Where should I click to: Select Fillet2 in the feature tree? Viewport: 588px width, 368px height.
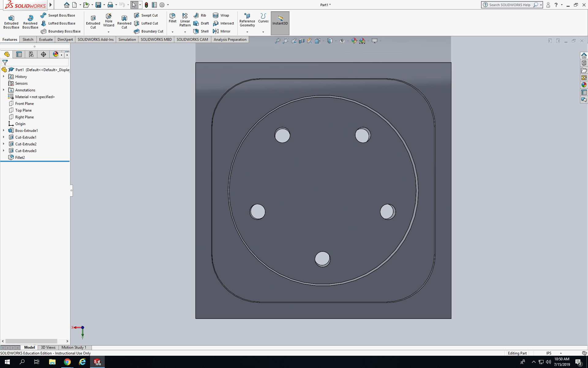20,157
